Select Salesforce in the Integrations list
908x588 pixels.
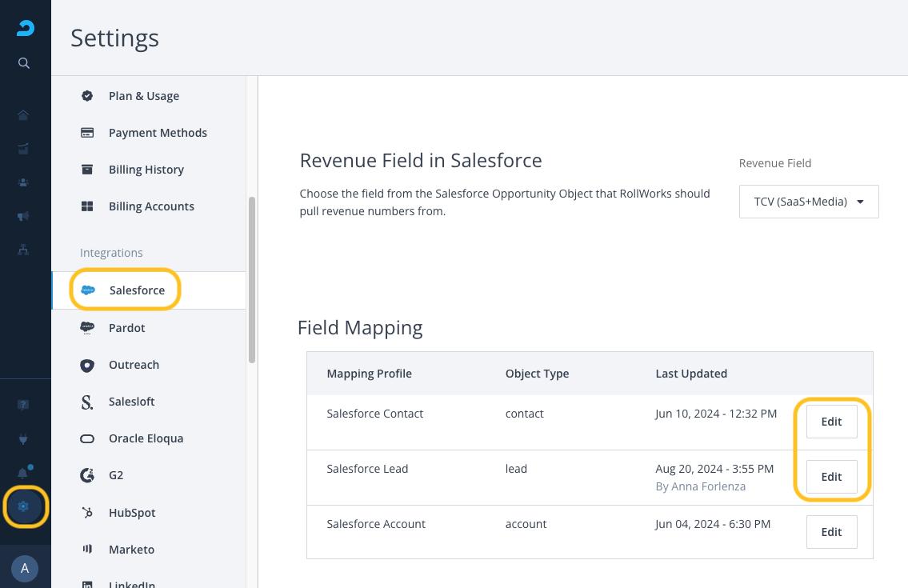(137, 290)
